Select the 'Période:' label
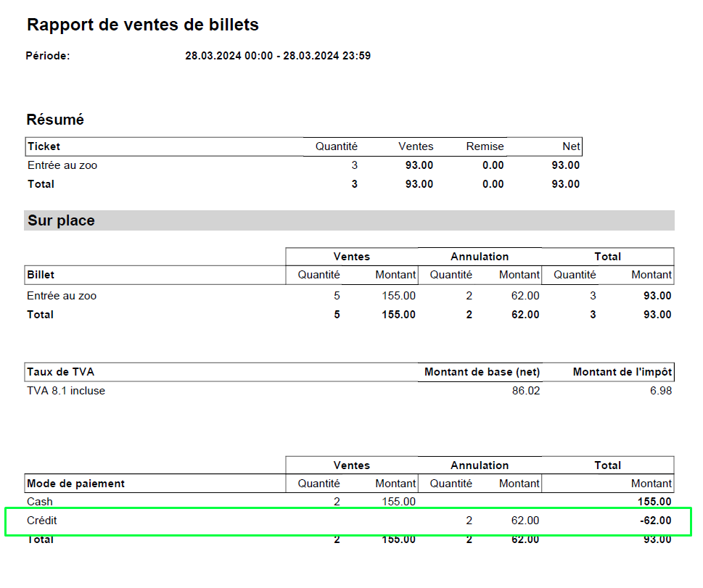 click(x=48, y=56)
